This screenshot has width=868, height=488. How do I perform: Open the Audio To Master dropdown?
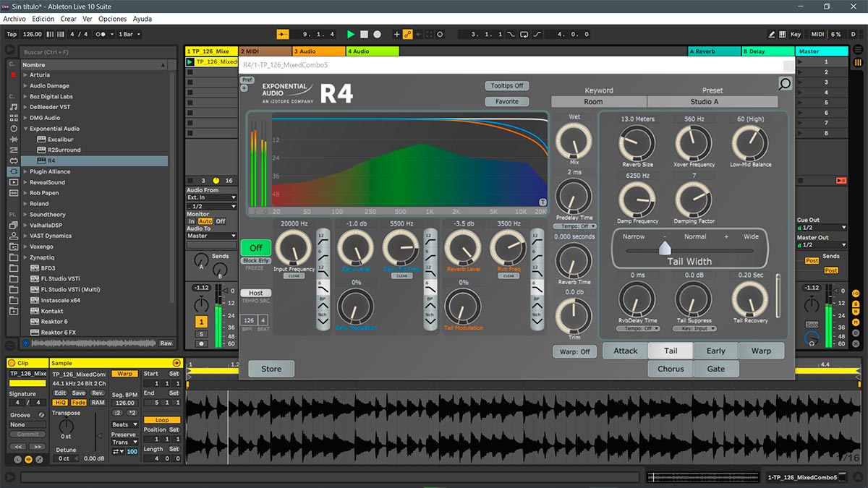tap(211, 236)
